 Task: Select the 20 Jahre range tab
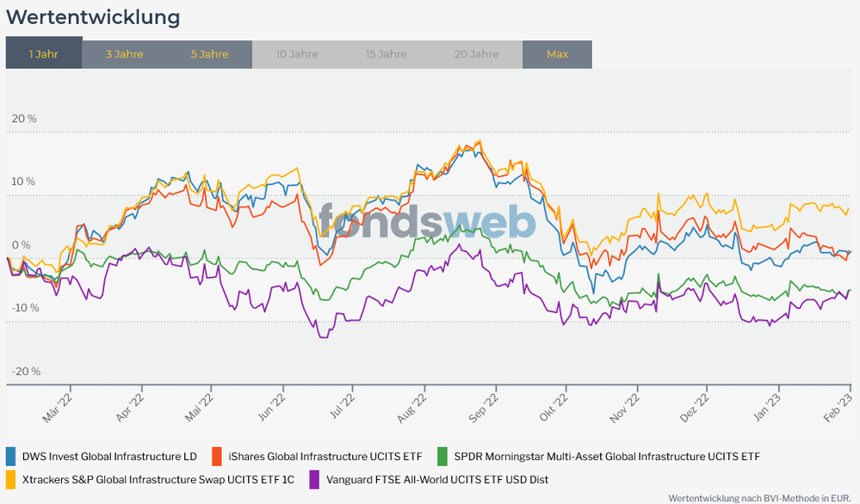point(477,54)
